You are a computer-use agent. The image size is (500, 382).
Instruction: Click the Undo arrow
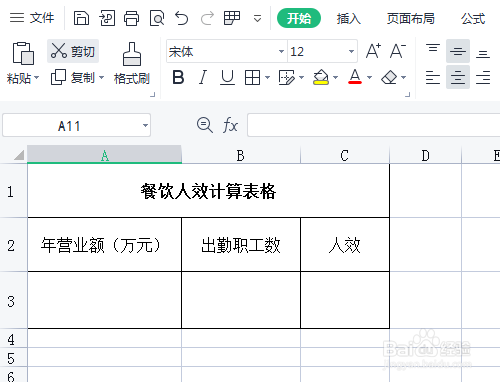pyautogui.click(x=182, y=18)
